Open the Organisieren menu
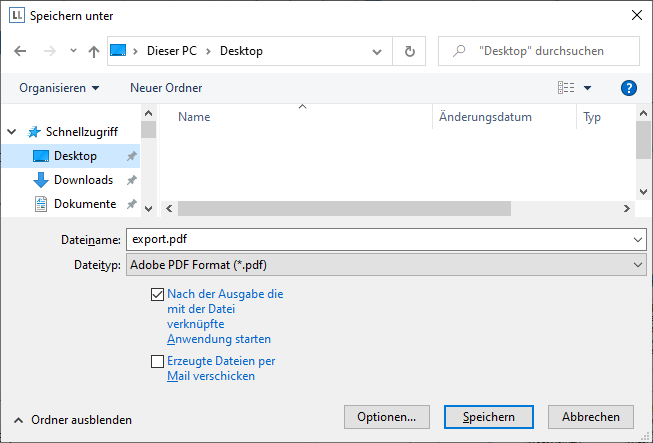This screenshot has width=653, height=443. tap(59, 88)
